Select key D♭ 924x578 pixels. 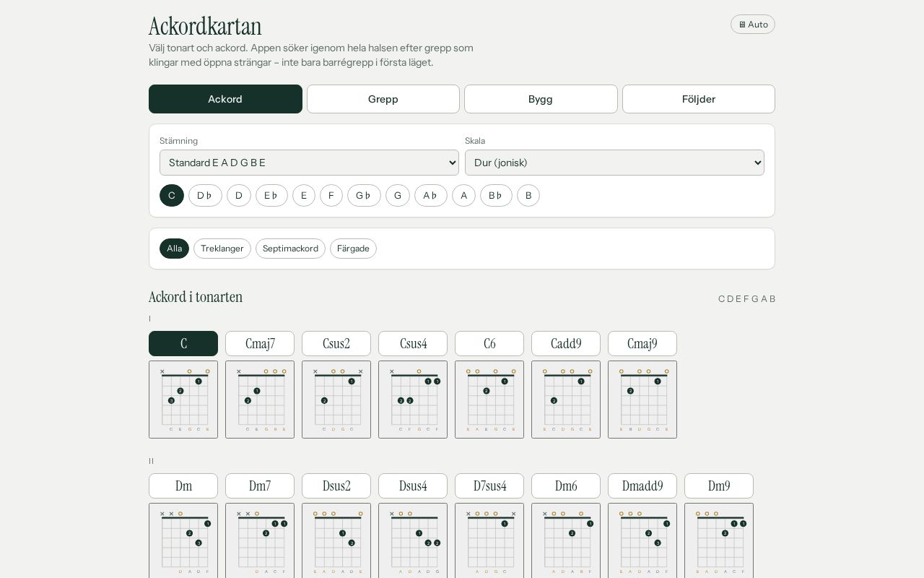coord(205,196)
